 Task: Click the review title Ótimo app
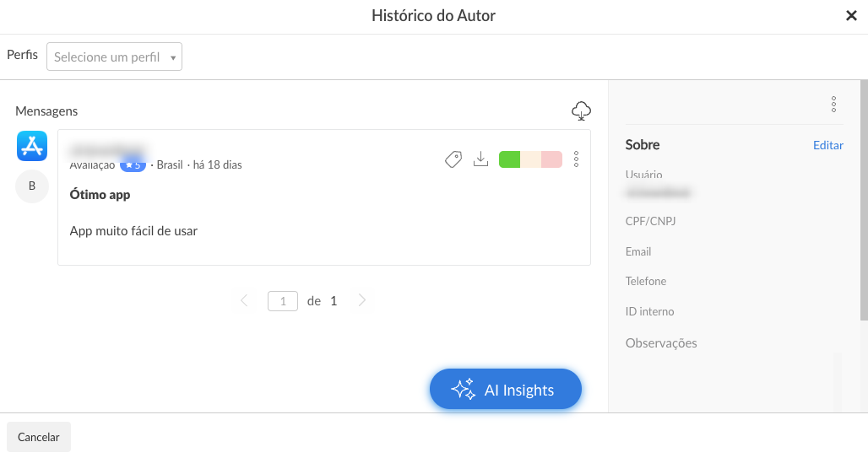(100, 195)
